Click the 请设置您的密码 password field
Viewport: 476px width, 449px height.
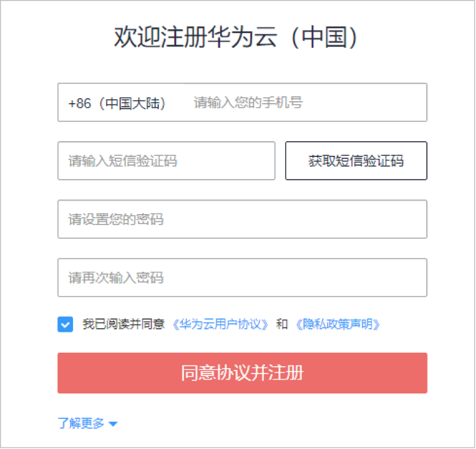tap(242, 220)
